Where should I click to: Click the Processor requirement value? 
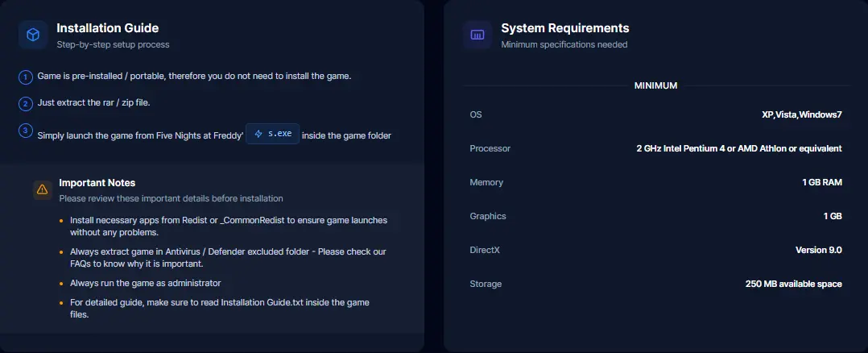[x=739, y=148]
